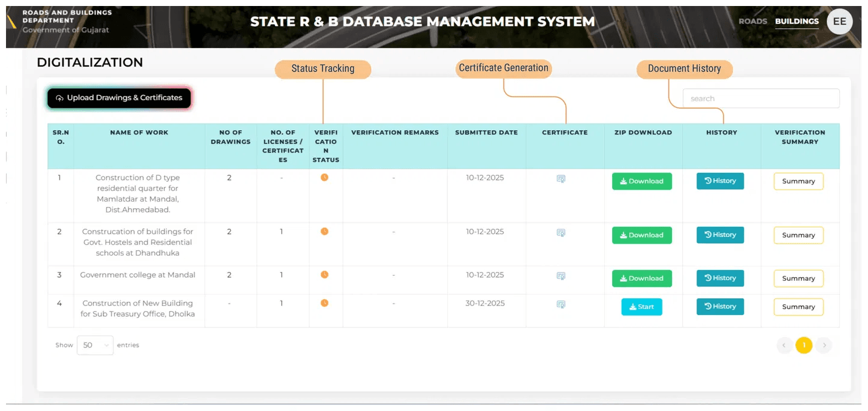The image size is (868, 411).
Task: Click 'Construction of D type residential quarter' name
Action: (x=138, y=194)
